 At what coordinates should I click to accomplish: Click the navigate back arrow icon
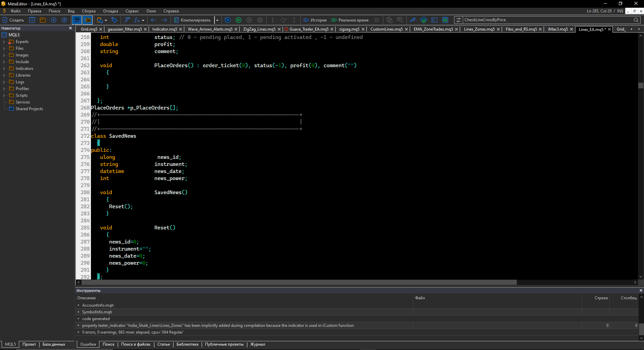pos(153,20)
